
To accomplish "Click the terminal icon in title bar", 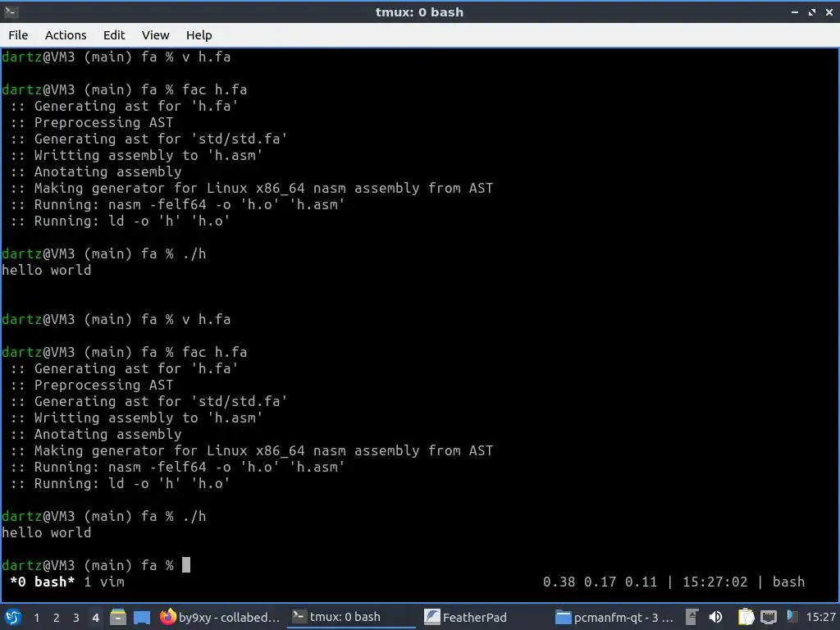I will pyautogui.click(x=11, y=11).
